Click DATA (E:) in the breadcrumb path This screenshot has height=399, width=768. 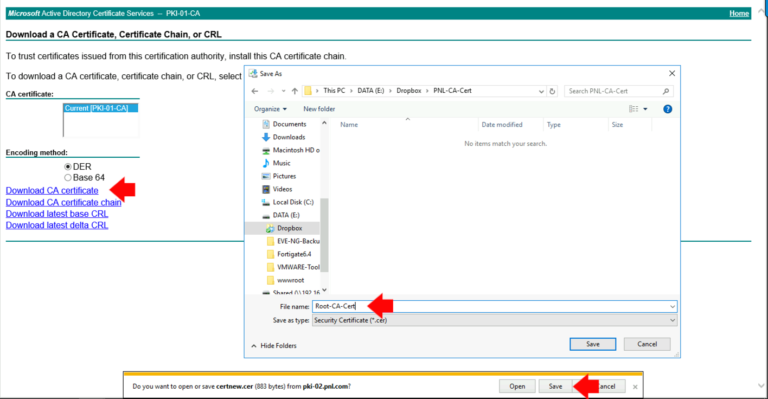[371, 91]
